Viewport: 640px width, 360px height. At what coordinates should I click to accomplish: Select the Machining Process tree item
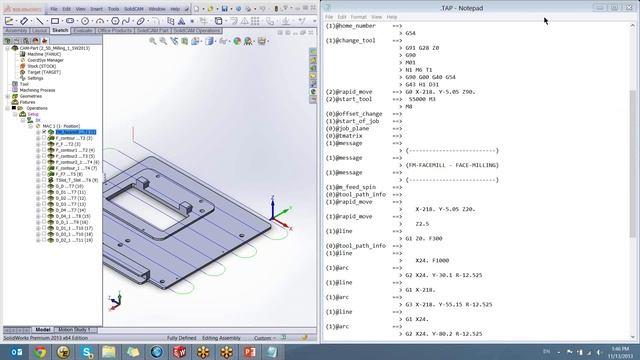coord(37,90)
